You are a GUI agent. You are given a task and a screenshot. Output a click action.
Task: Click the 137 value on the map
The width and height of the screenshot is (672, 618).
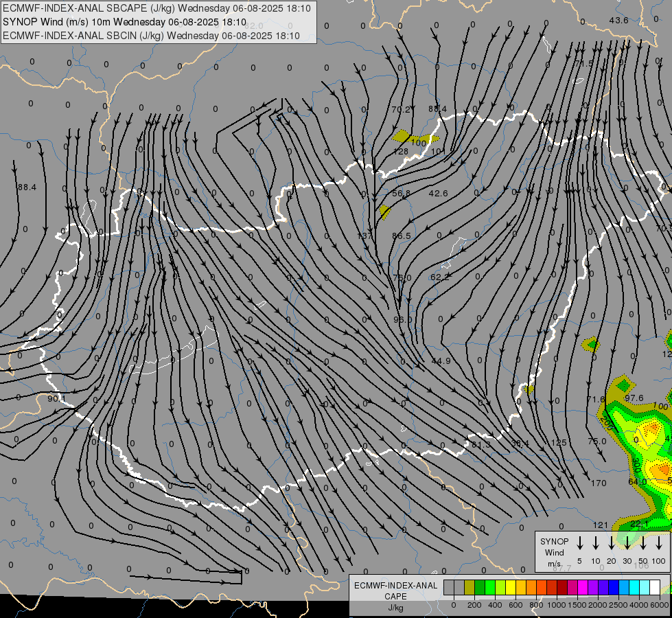pos(364,236)
